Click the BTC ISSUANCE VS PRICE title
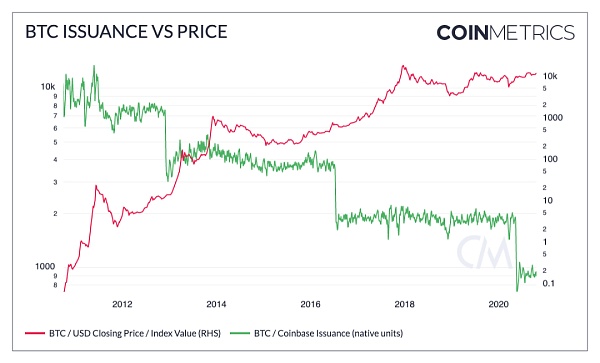 click(126, 32)
